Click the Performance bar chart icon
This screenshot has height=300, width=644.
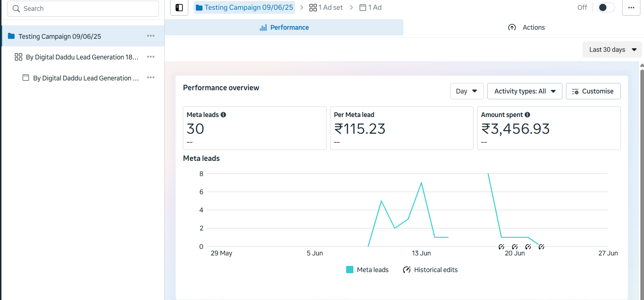coord(263,28)
